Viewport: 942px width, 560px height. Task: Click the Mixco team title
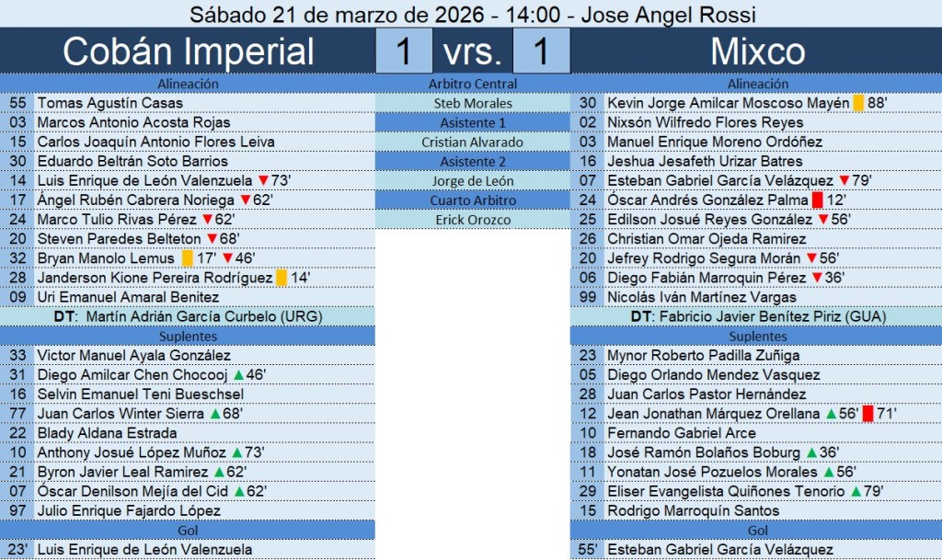757,51
